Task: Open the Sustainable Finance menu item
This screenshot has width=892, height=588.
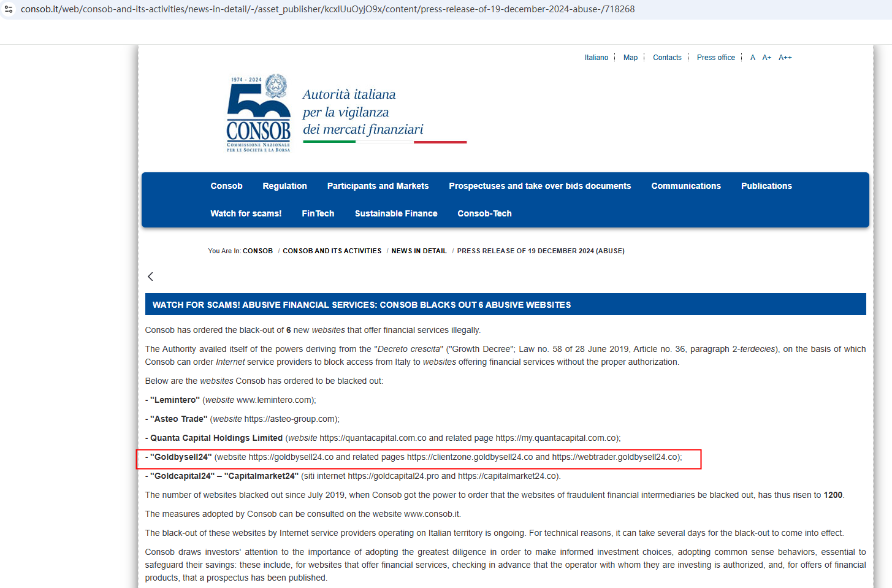Action: tap(396, 213)
